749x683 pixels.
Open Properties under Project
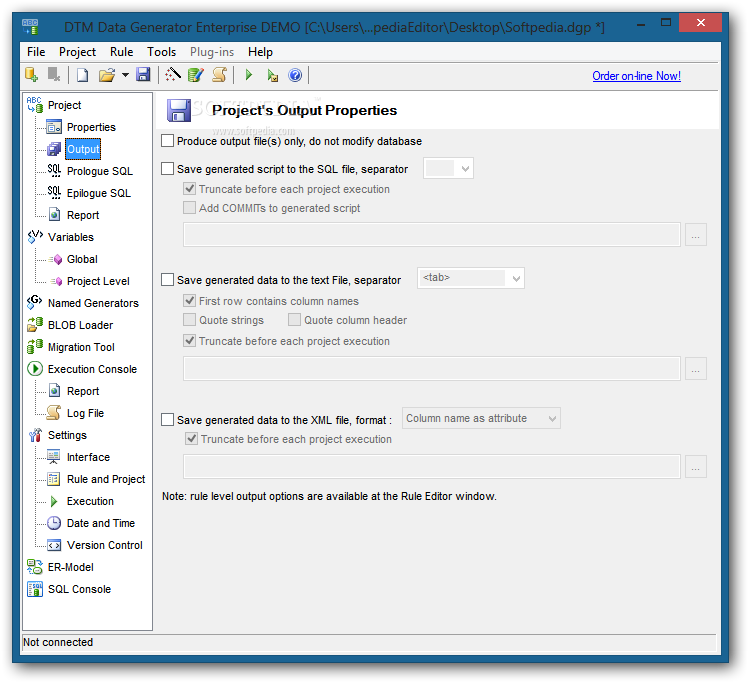coord(91,127)
